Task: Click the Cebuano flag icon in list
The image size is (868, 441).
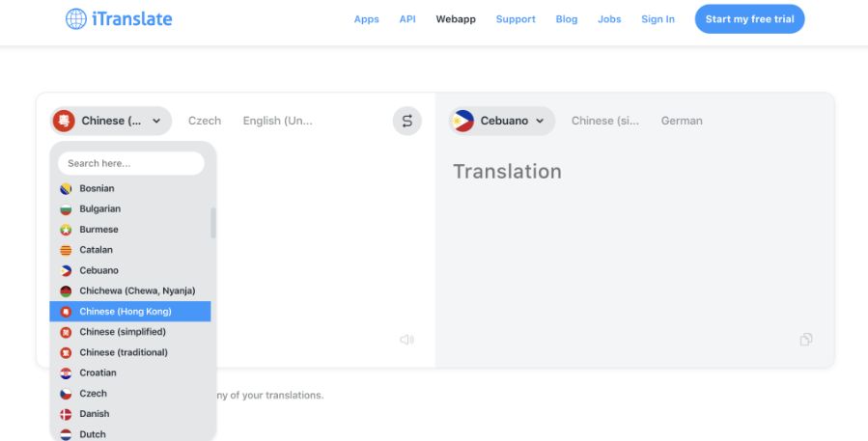Action: [x=66, y=270]
